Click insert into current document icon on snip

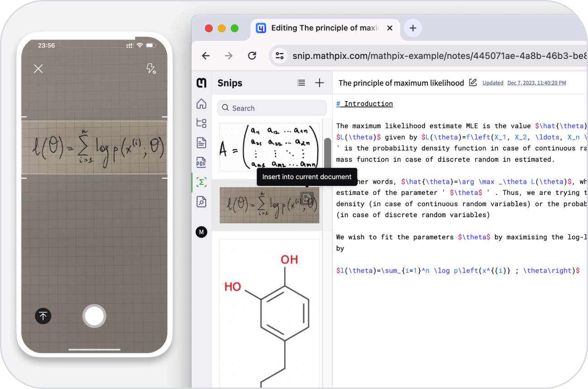(x=307, y=197)
